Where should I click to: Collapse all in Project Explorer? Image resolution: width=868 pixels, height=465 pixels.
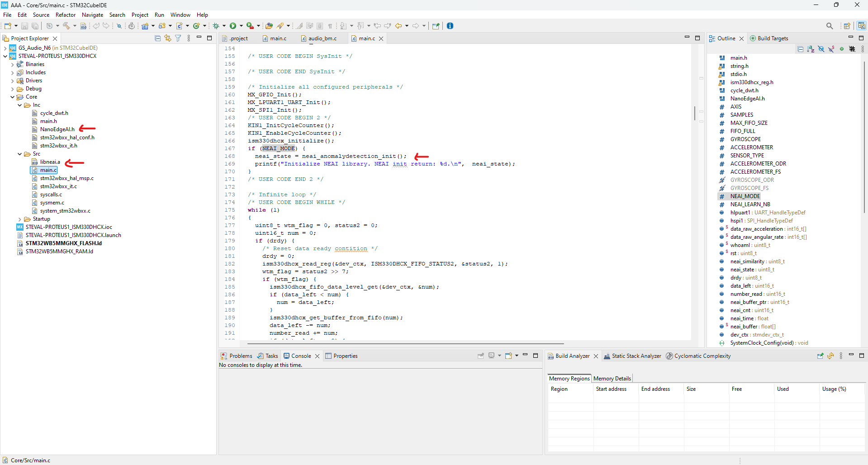pyautogui.click(x=157, y=38)
